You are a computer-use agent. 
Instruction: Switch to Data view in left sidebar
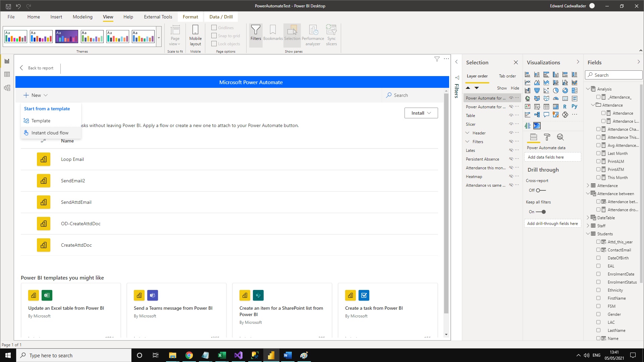[x=7, y=74]
